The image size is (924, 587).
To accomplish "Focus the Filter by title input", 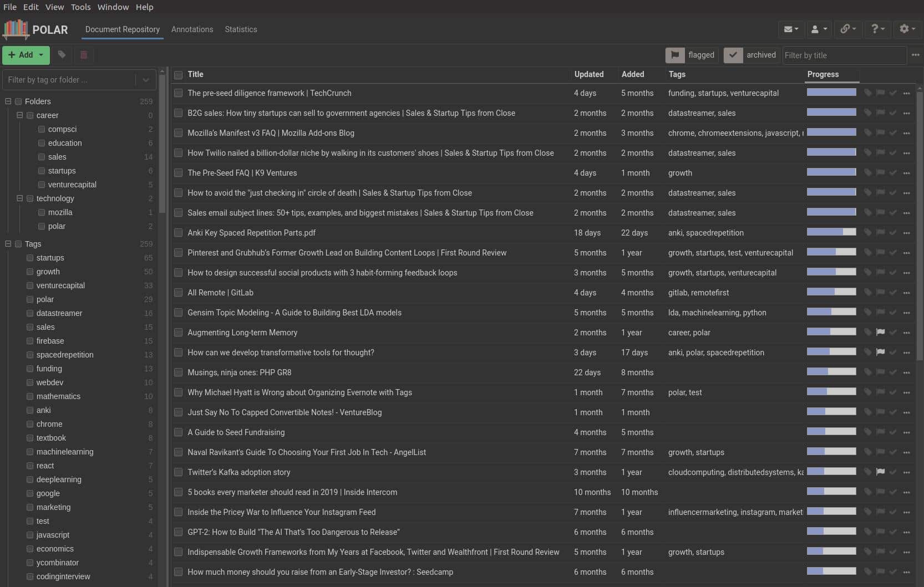I will point(844,55).
